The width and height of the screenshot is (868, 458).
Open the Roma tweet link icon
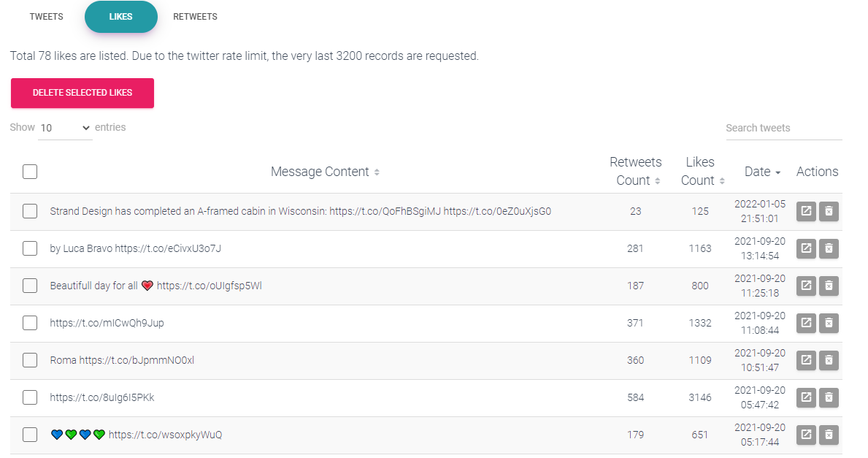click(x=806, y=361)
